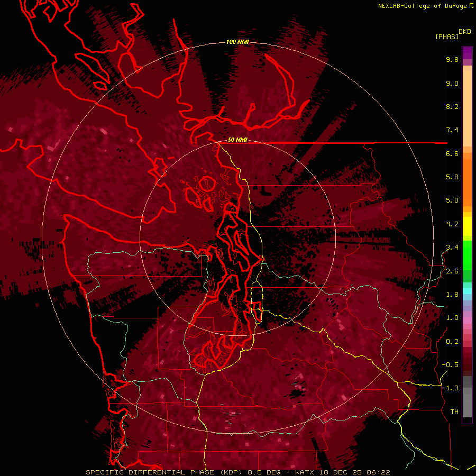
Task: Pick the purple segment atop the color bar
Action: [x=467, y=53]
